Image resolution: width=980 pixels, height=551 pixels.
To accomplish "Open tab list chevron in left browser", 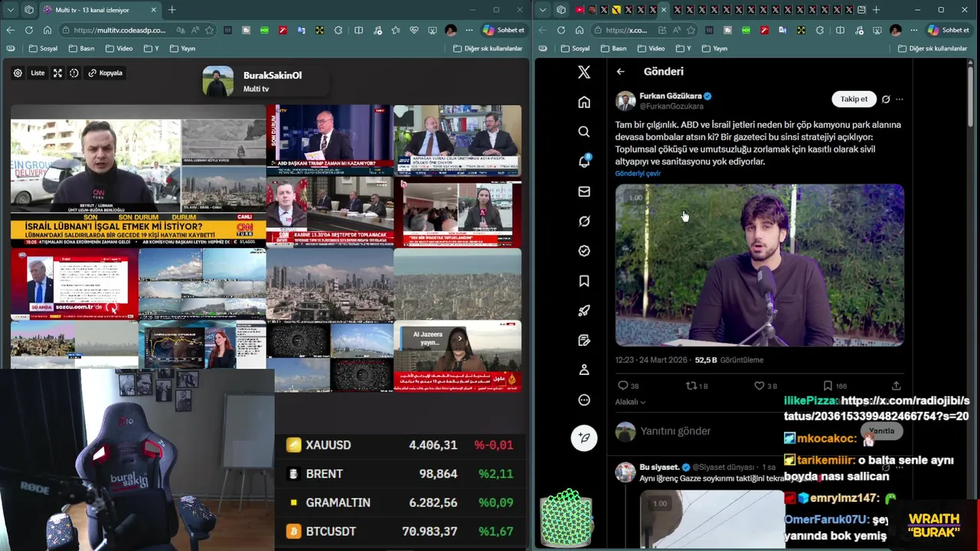I will 10,10.
